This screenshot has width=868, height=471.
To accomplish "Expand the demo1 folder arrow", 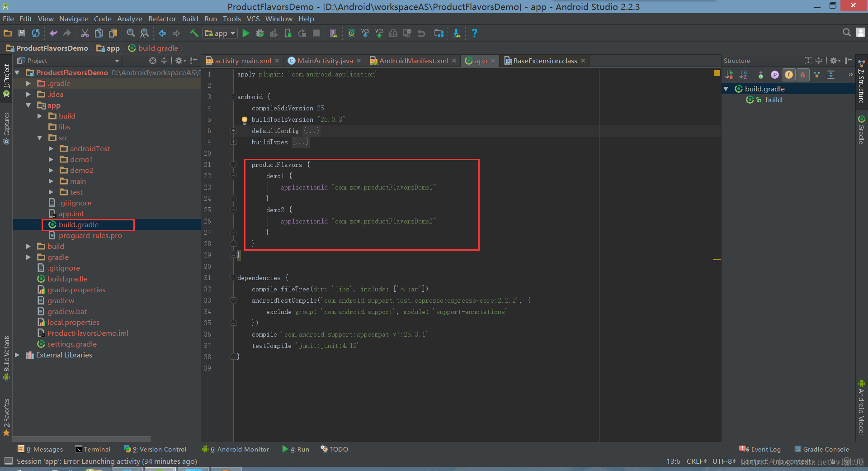I will tap(51, 159).
